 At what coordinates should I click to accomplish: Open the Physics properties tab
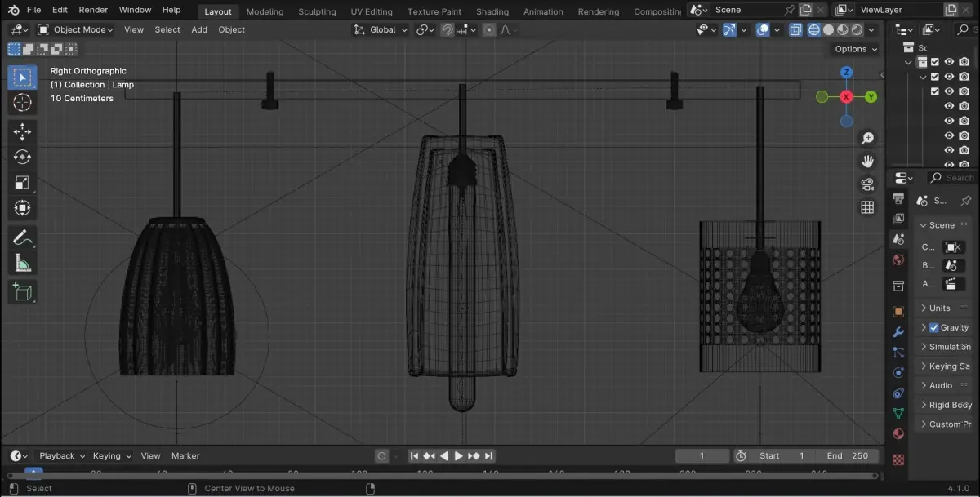pyautogui.click(x=898, y=373)
